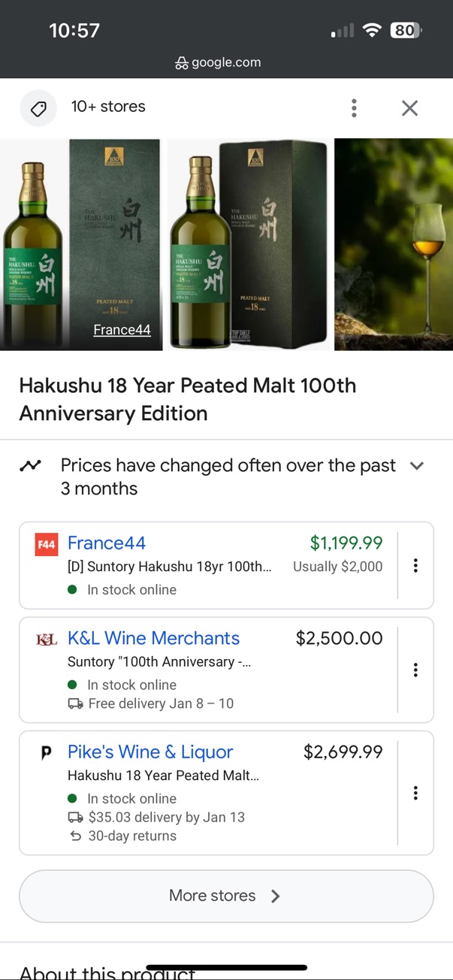
Task: Tap the More stores arrow chevron
Action: (276, 896)
